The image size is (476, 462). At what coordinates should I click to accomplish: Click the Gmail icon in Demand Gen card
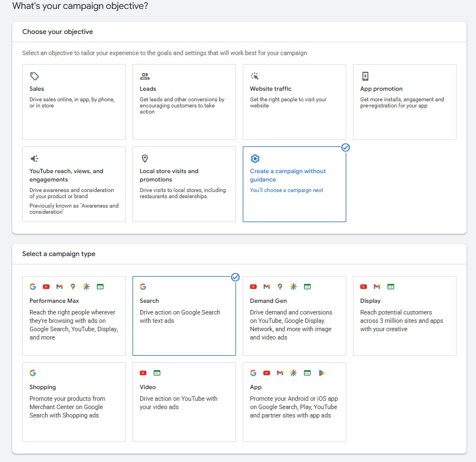267,287
